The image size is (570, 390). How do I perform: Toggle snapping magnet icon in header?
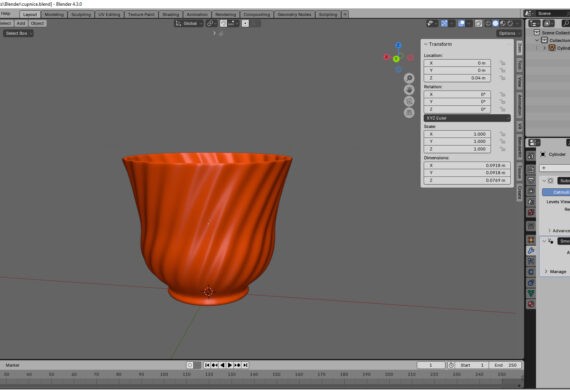(x=223, y=24)
